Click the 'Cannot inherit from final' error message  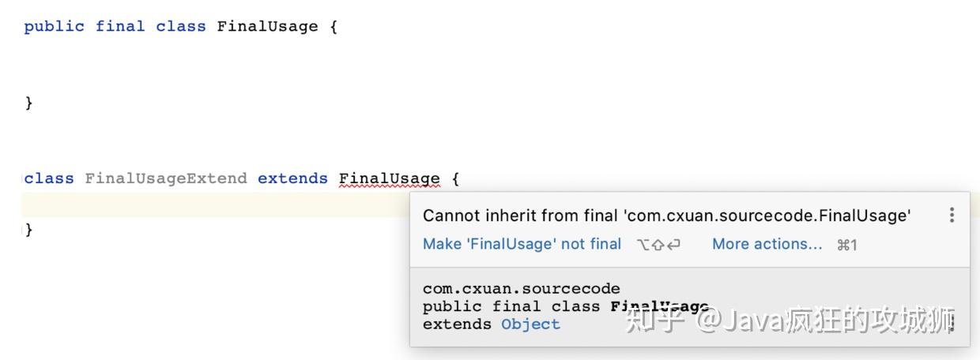pos(666,216)
